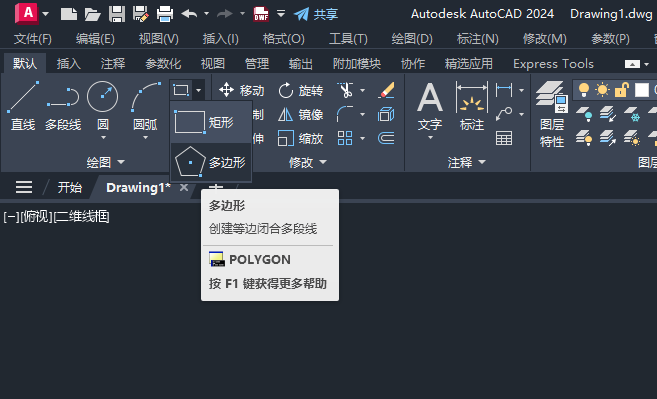Expand the 注释 panel title arrow
657x399 pixels.
coord(482,162)
